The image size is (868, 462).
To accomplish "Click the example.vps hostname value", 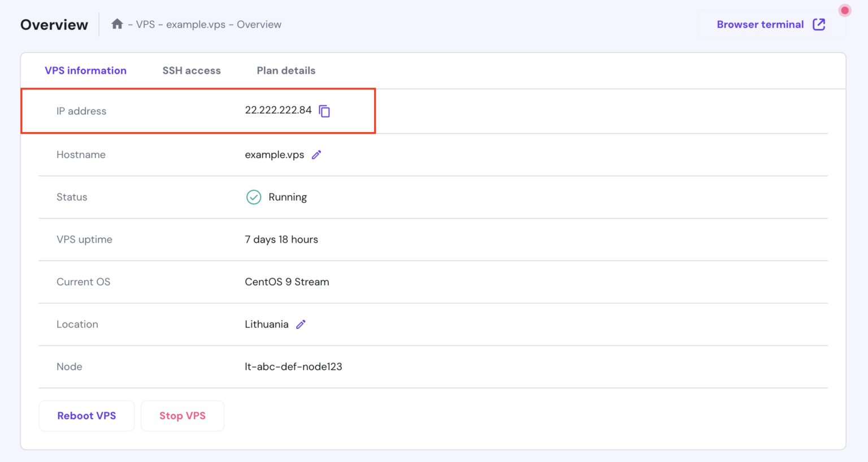I will (274, 155).
